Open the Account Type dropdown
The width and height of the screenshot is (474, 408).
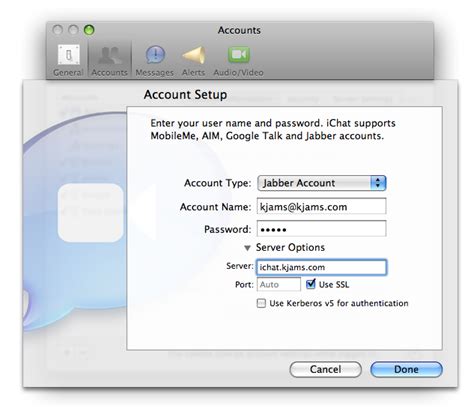pyautogui.click(x=322, y=183)
